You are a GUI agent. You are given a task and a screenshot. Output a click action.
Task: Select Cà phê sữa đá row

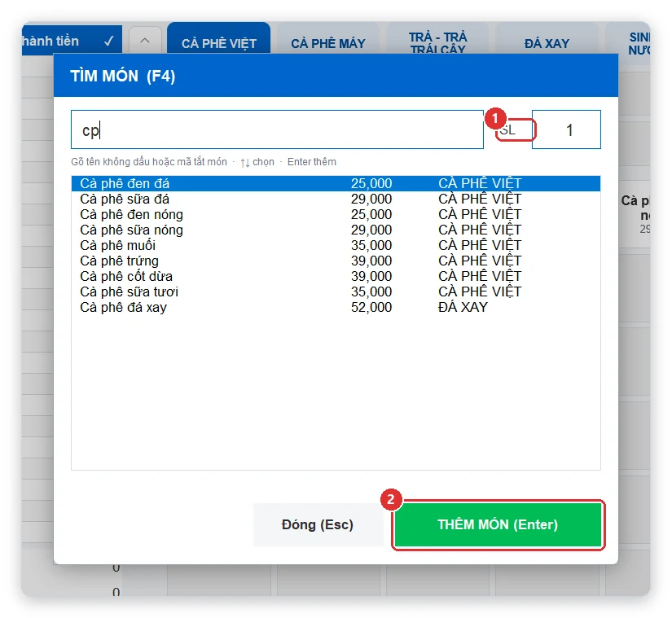(336, 199)
